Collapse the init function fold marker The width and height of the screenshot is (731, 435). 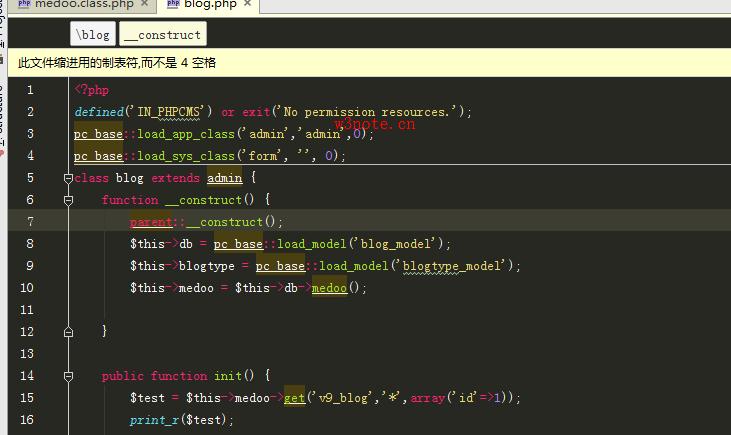pos(68,376)
